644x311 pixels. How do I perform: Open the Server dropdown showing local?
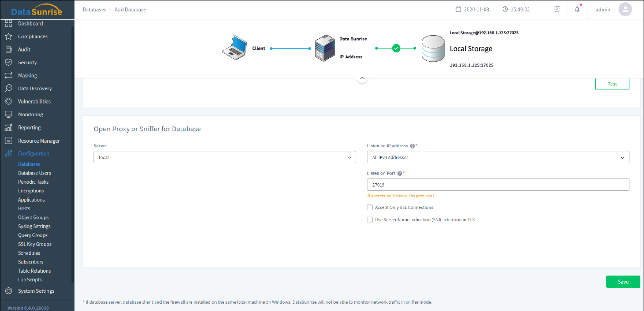tap(225, 157)
